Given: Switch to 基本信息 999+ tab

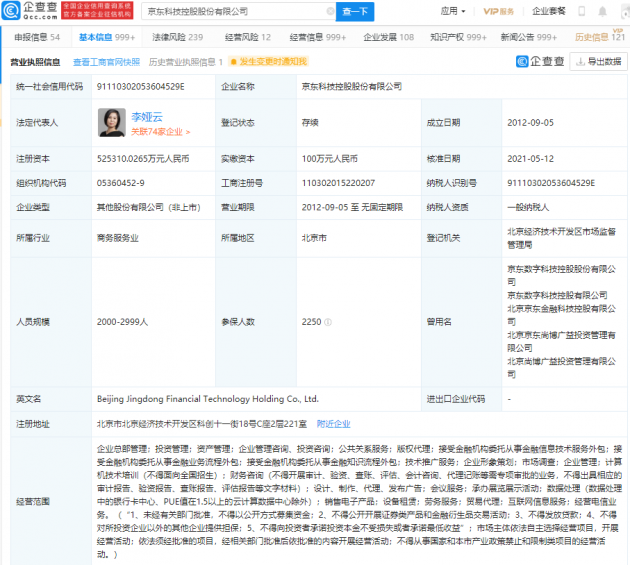Looking at the screenshot, I should pos(107,37).
